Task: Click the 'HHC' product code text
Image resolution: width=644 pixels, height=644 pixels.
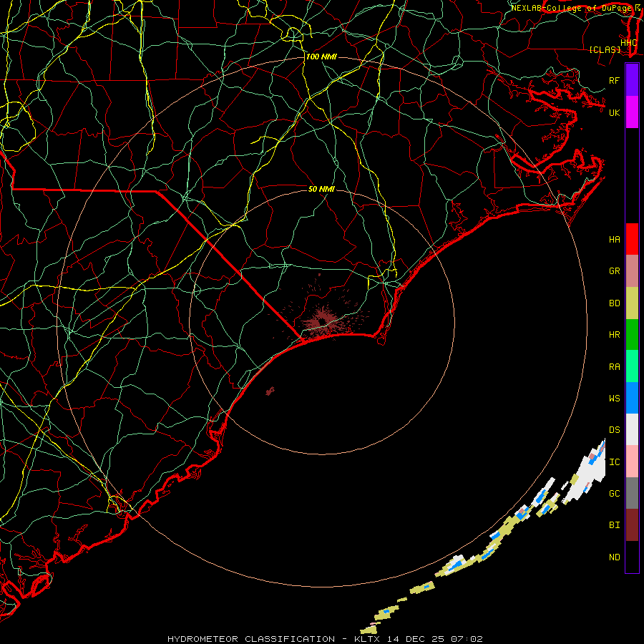Action: click(x=628, y=43)
